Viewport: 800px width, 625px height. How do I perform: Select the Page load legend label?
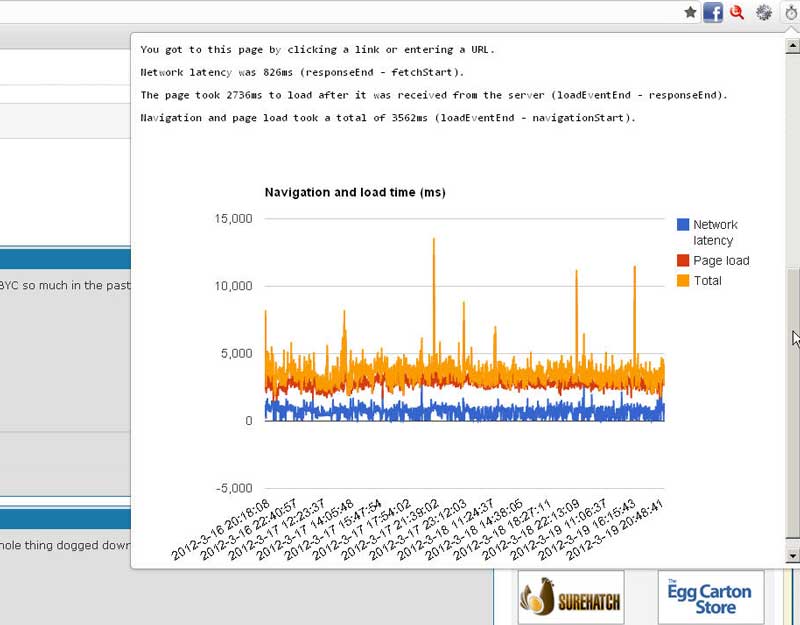[721, 261]
